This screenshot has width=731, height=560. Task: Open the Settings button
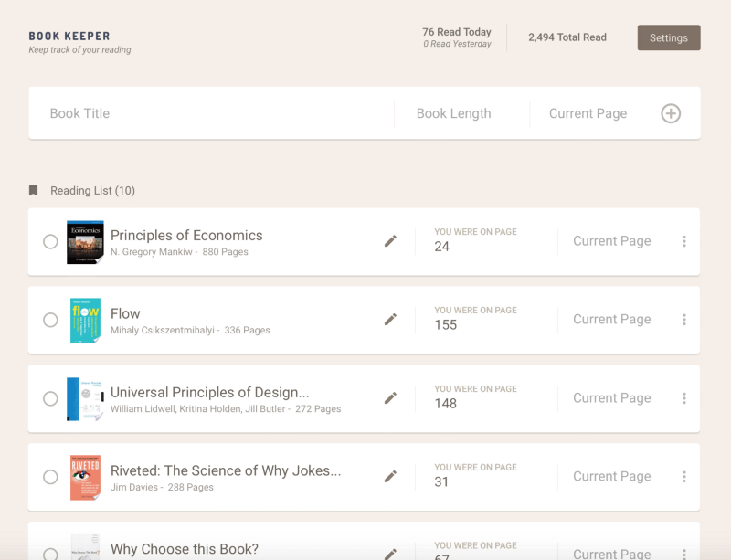(668, 37)
